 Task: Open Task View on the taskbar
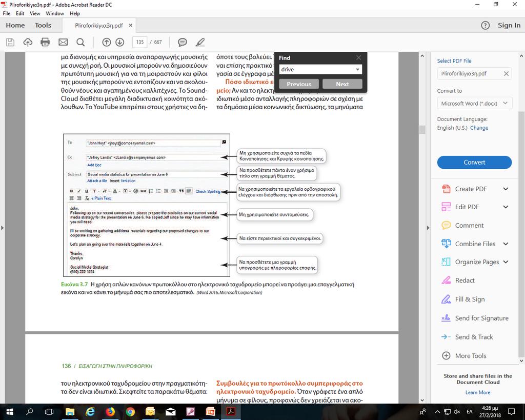pyautogui.click(x=49, y=412)
